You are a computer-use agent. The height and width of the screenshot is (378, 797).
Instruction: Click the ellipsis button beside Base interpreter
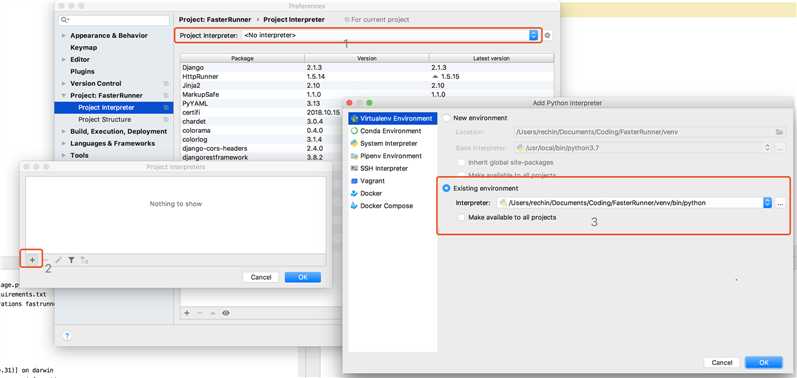click(x=780, y=147)
